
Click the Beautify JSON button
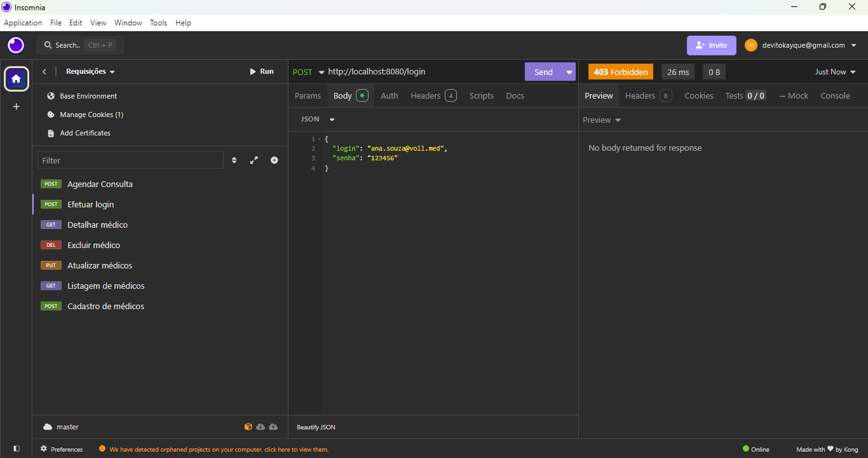click(316, 427)
